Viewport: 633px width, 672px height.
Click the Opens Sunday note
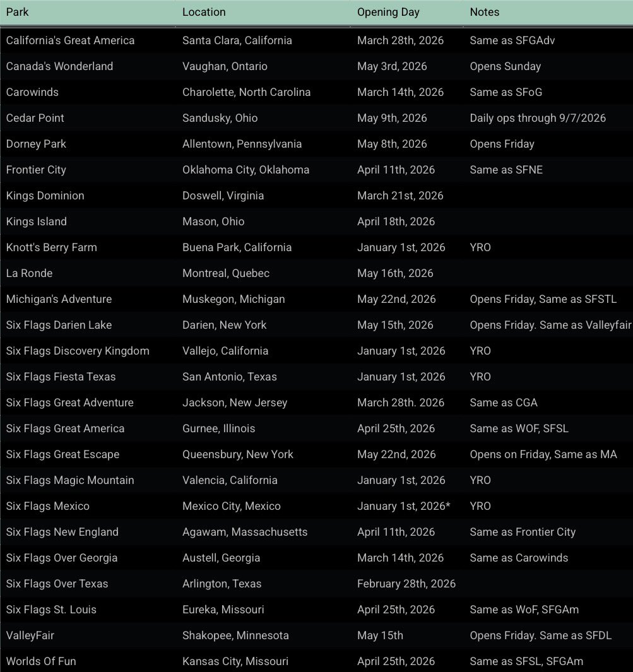click(506, 66)
